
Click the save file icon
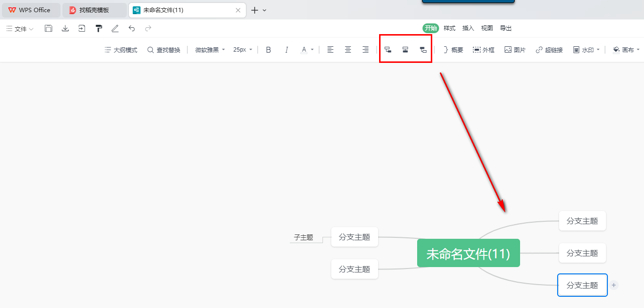coord(48,28)
